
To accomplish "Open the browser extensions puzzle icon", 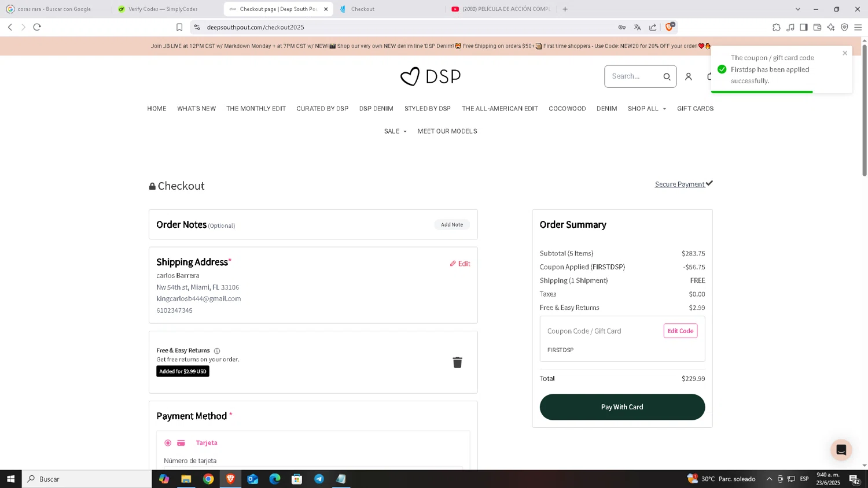I will (777, 27).
